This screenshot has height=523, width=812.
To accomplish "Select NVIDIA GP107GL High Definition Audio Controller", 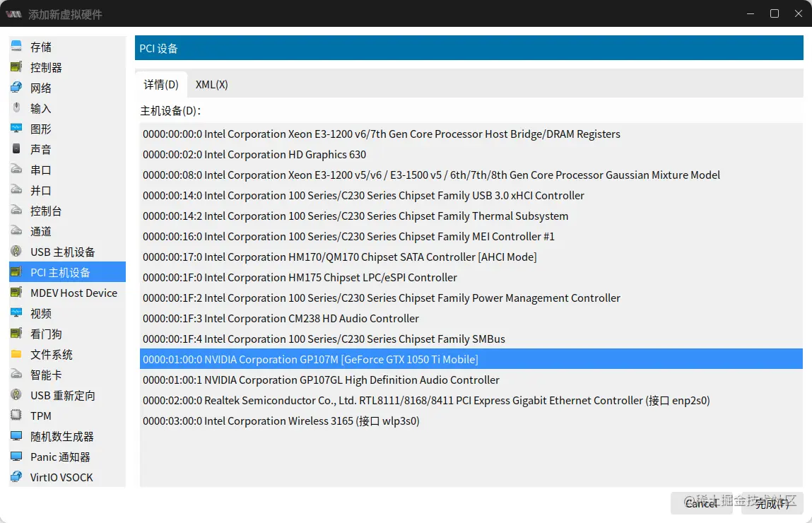I will click(471, 380).
